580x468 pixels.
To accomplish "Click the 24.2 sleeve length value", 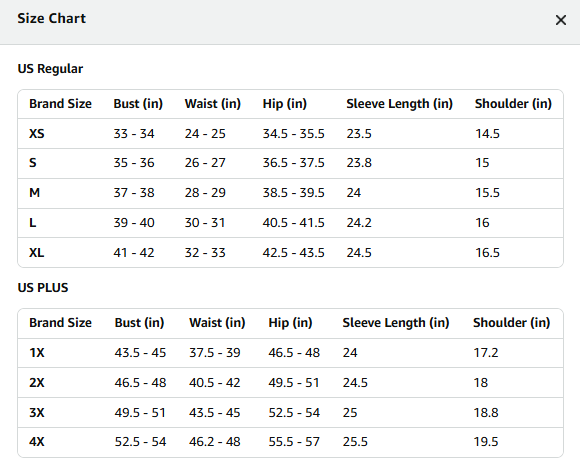I will pyautogui.click(x=359, y=223).
